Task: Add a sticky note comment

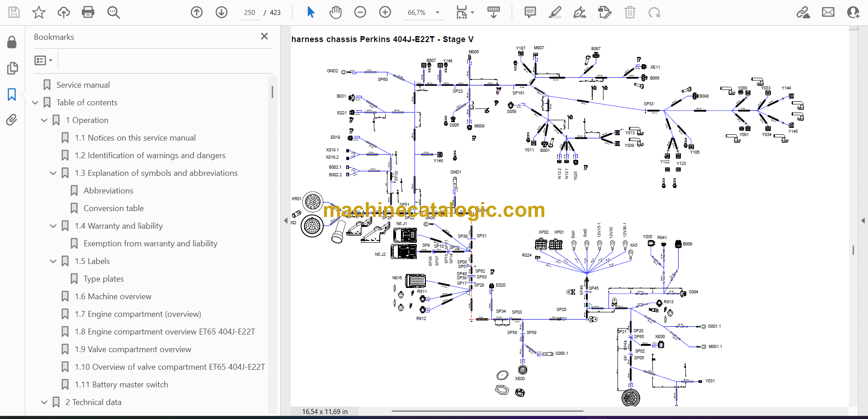Action: point(530,12)
